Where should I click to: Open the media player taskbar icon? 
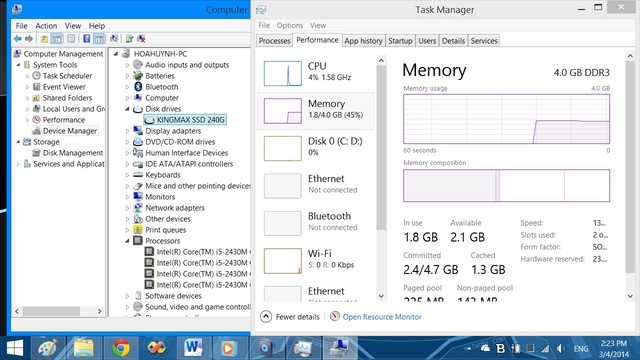coord(229,348)
